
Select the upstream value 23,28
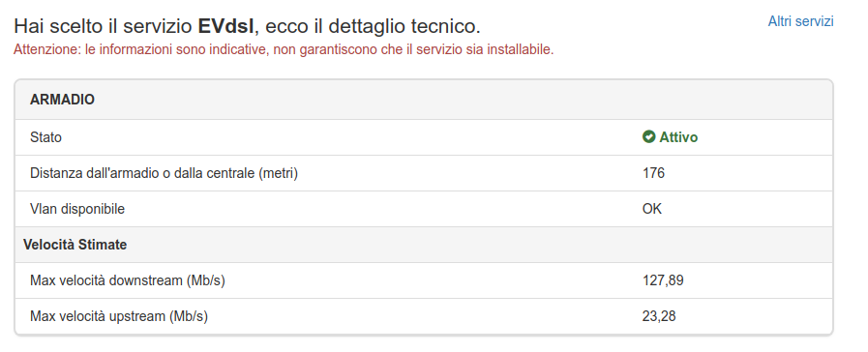click(x=659, y=316)
